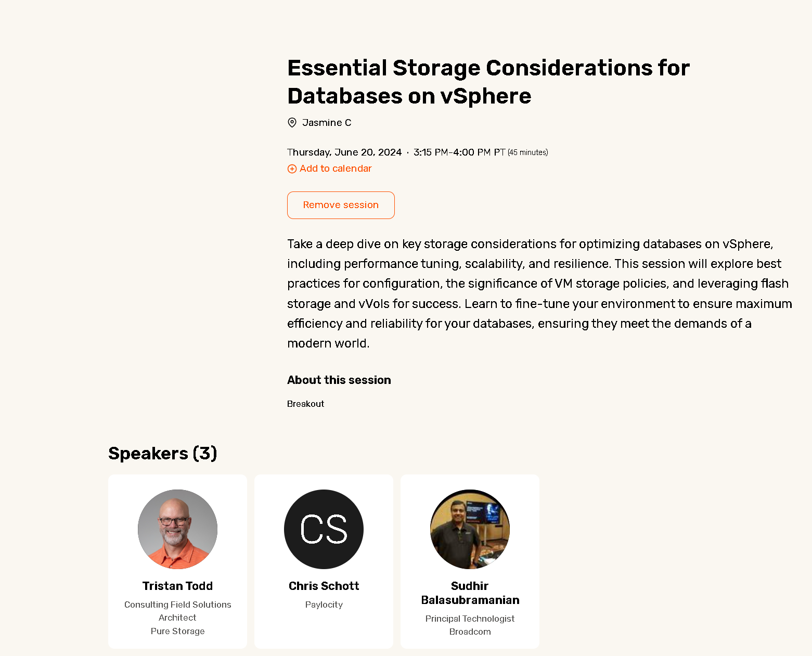Click the Principal Technologist job title
The image size is (812, 656).
470,619
